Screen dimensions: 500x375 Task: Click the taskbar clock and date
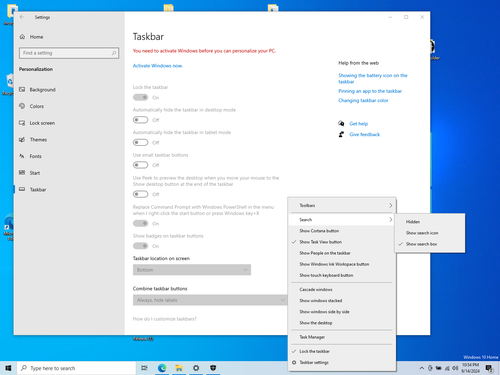pos(470,368)
